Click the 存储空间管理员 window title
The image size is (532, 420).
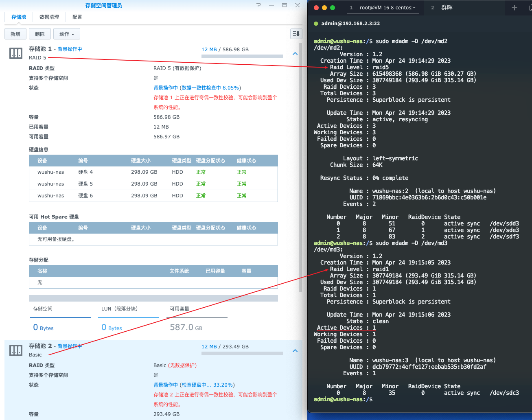point(103,5)
